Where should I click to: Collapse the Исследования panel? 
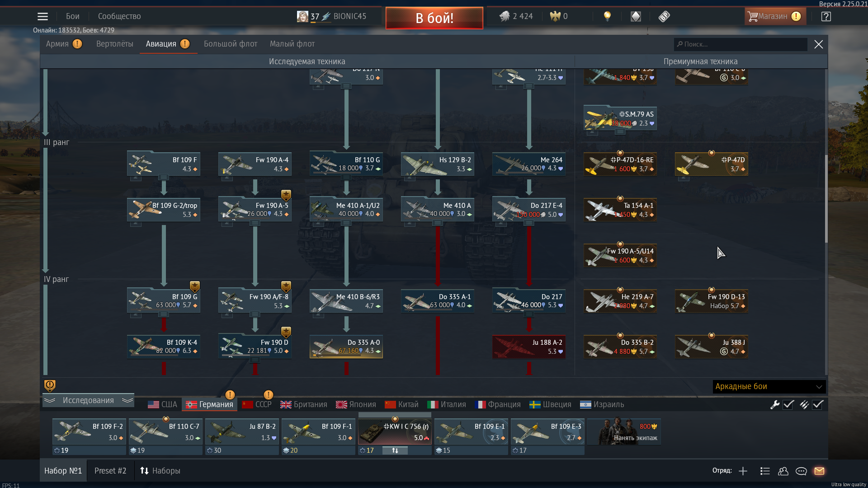click(89, 400)
